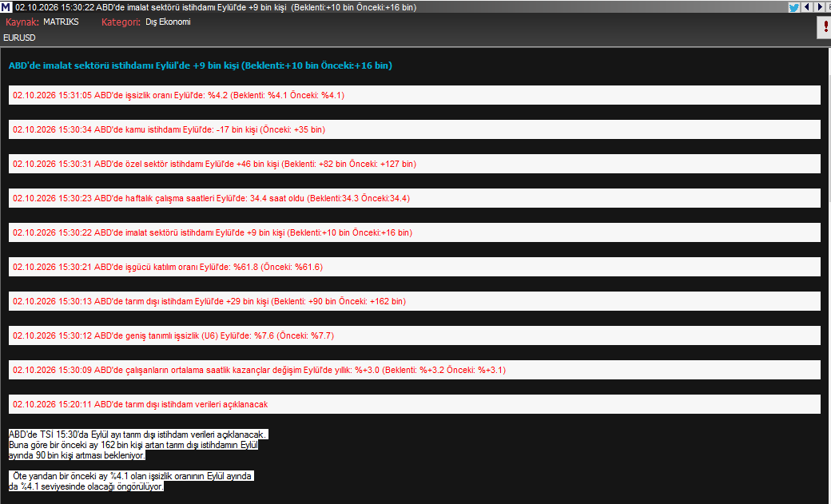This screenshot has width=831, height=504.
Task: Open the 15:30:21 işgücü katılım oranı row
Action: [x=415, y=267]
